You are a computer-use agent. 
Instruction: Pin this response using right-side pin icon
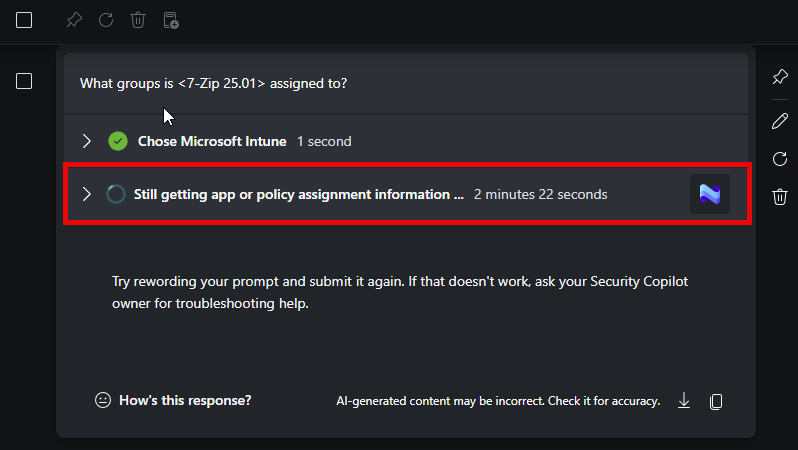780,78
